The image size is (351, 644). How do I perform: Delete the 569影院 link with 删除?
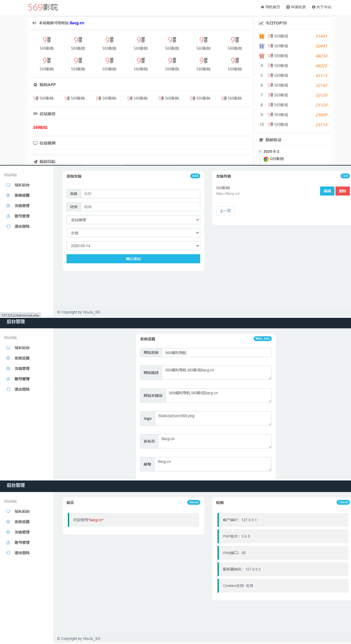click(x=342, y=191)
